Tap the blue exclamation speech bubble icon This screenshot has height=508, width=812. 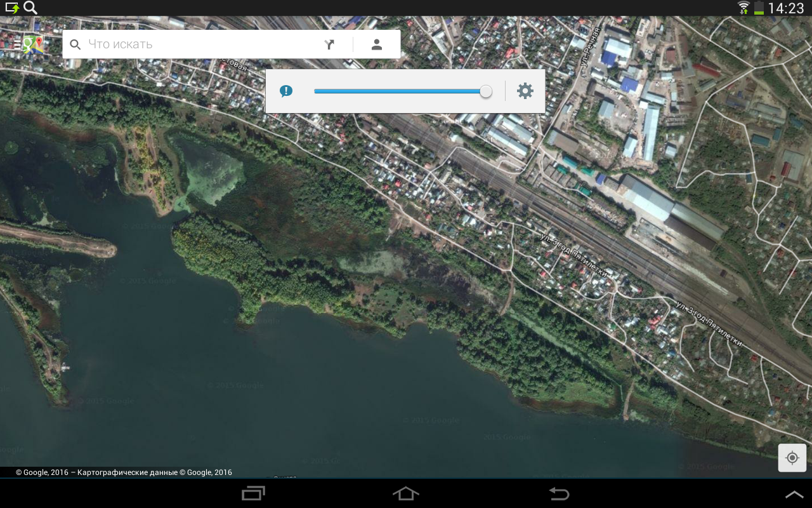click(286, 91)
